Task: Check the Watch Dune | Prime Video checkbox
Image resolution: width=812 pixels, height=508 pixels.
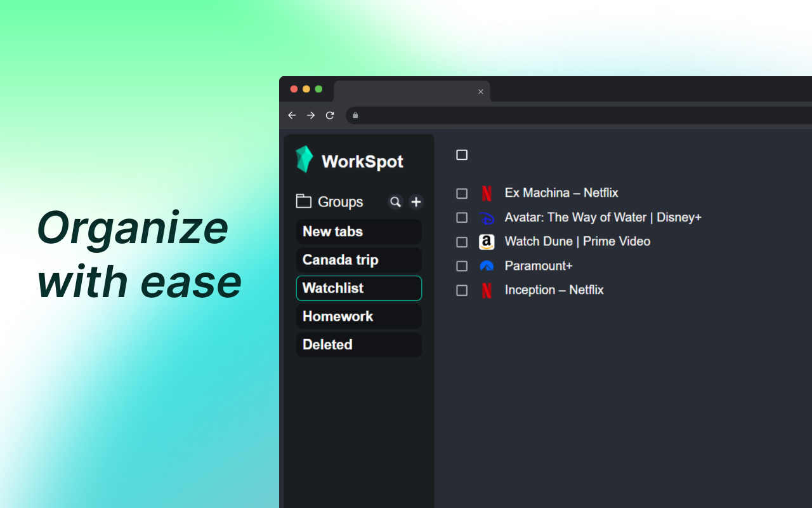Action: (462, 242)
